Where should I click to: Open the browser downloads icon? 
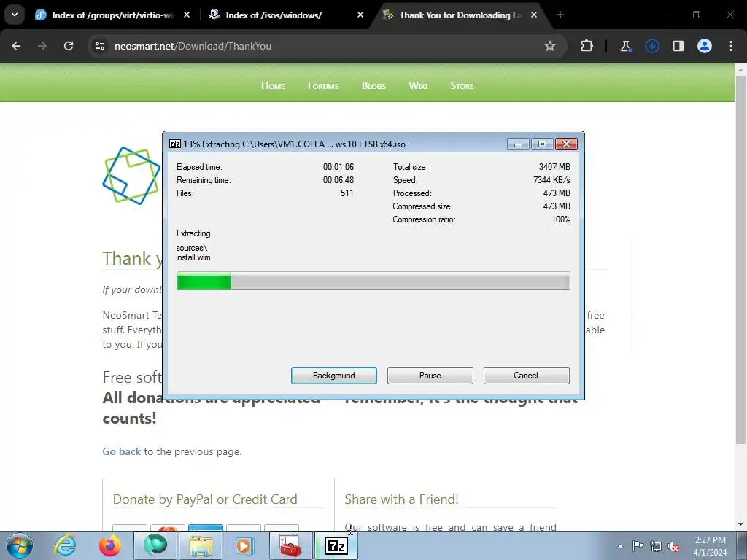coord(651,46)
